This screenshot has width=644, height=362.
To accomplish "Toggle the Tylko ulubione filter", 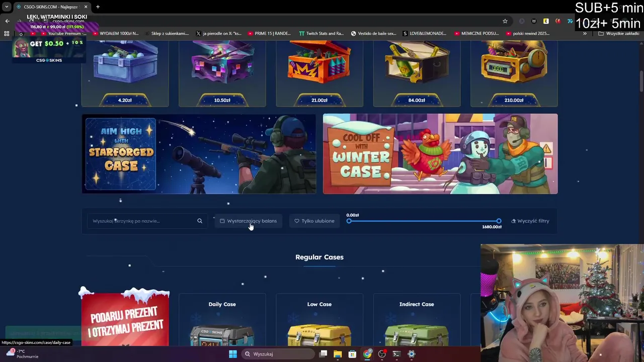I will coord(314,221).
